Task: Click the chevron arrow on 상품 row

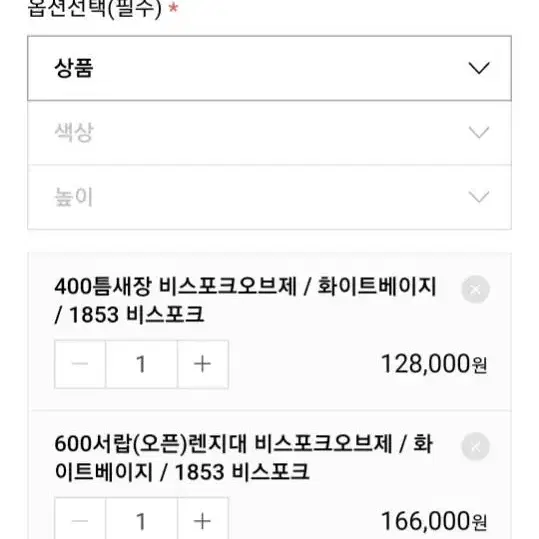Action: (479, 68)
